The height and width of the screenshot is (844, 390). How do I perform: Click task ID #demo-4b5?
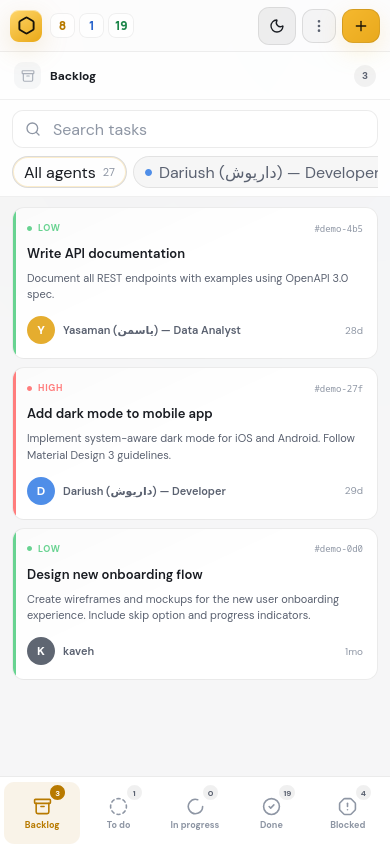pos(338,229)
